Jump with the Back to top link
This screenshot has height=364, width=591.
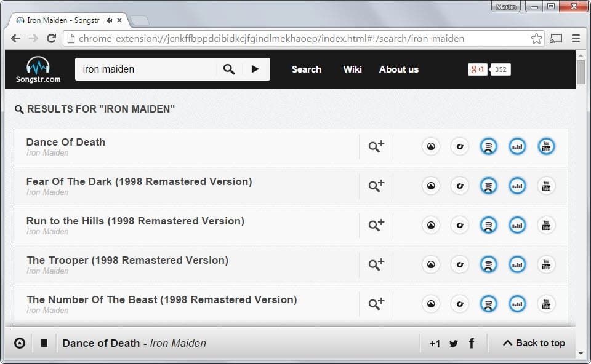[534, 343]
